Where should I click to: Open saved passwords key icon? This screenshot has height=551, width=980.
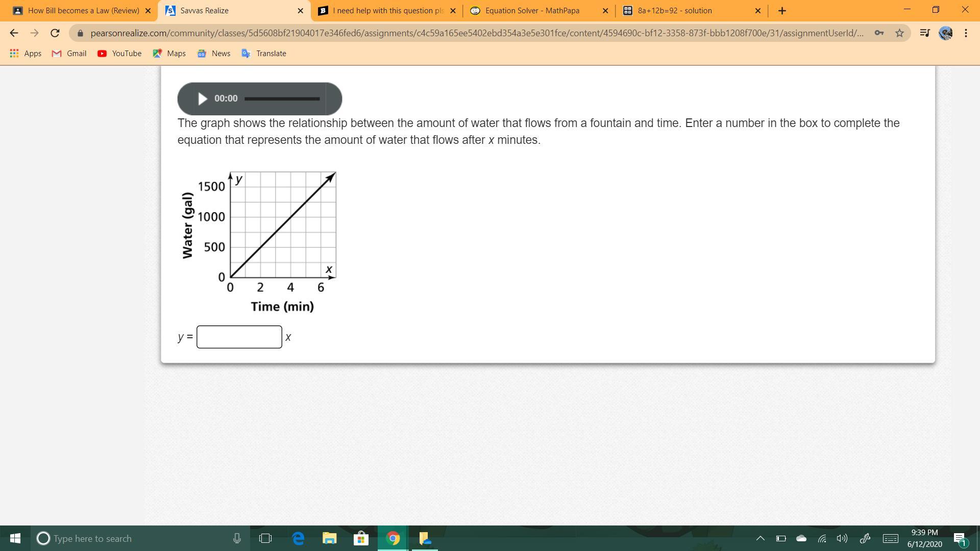click(x=879, y=33)
